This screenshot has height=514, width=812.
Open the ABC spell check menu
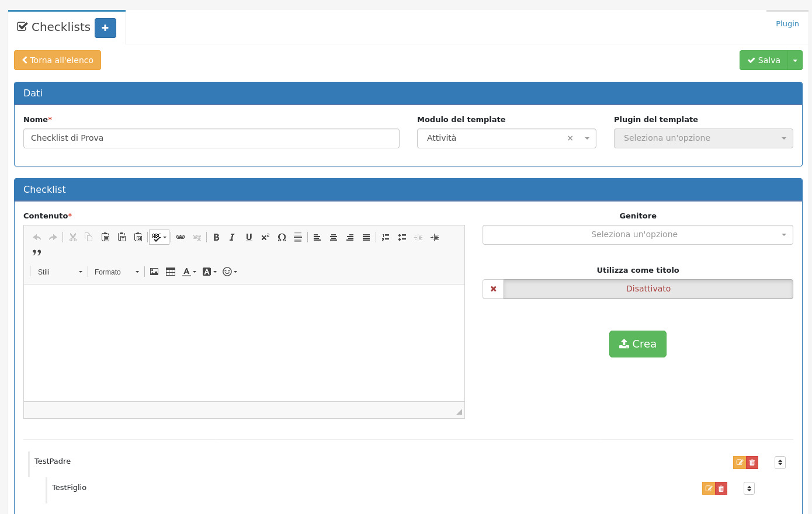(x=159, y=237)
